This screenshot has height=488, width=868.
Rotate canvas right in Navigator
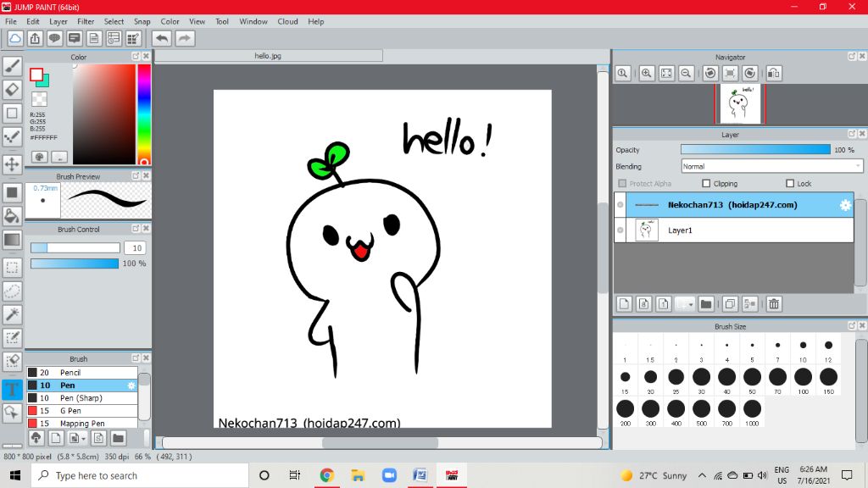[749, 73]
